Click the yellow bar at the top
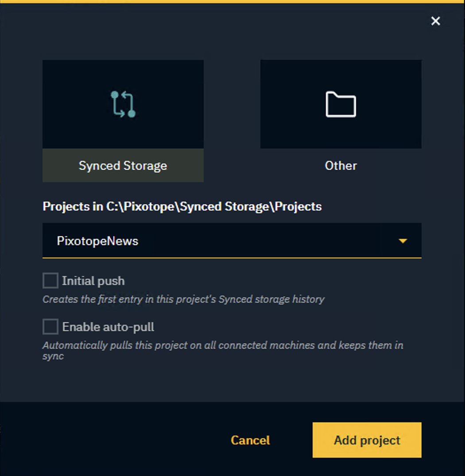Viewport: 465px width, 476px height. pos(232,2)
